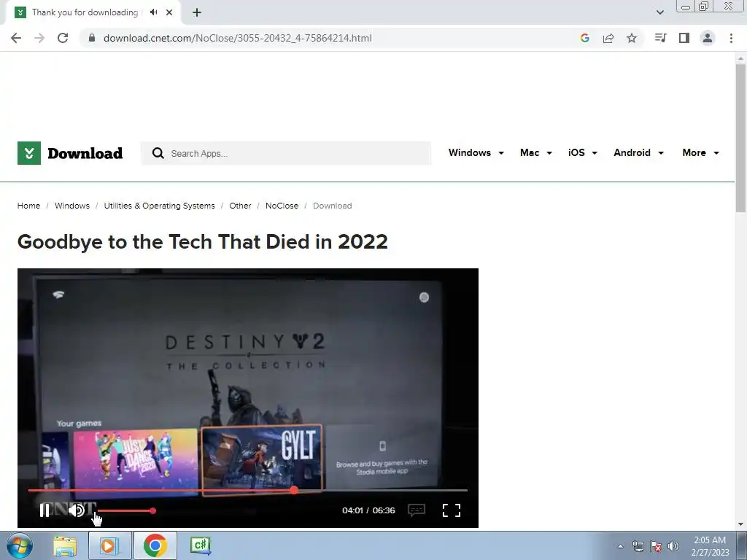Open Windows Explorer from taskbar
This screenshot has width=747, height=560.
click(65, 545)
